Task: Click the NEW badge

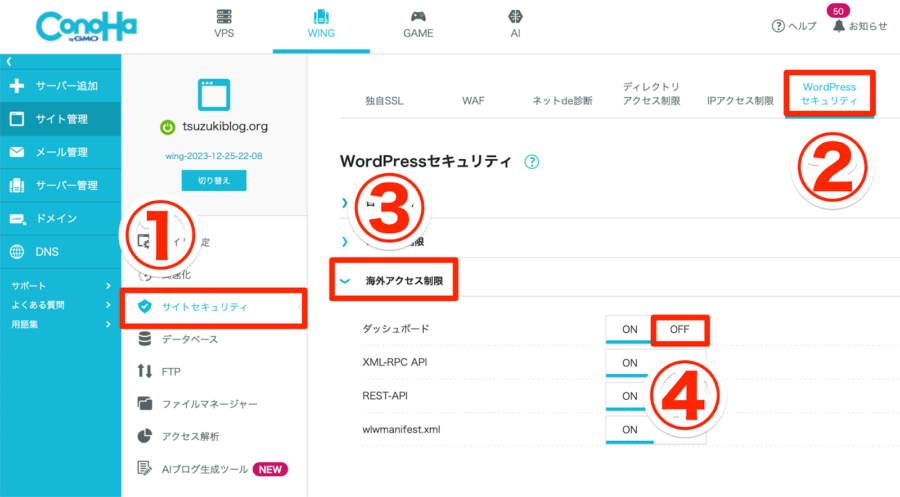Action: coord(270,469)
